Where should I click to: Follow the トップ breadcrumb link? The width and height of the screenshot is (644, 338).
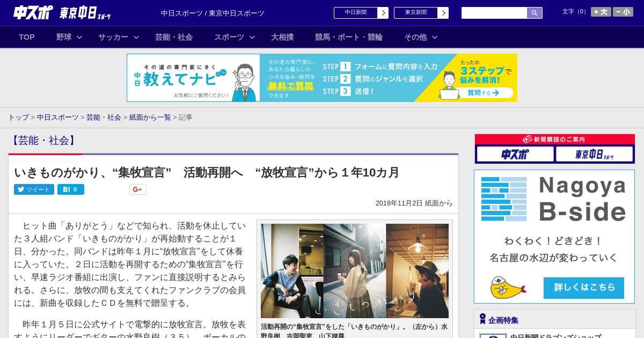pyautogui.click(x=18, y=117)
